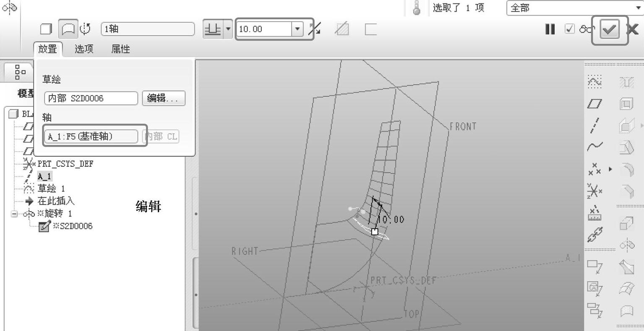Toggle the thicken sketch option
The height and width of the screenshot is (331, 644).
click(x=371, y=29)
